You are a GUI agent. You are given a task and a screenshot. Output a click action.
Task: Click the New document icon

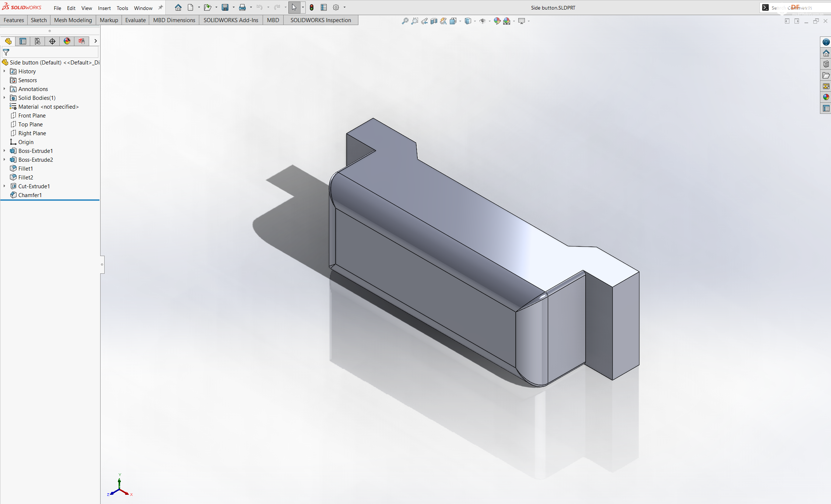pos(190,7)
